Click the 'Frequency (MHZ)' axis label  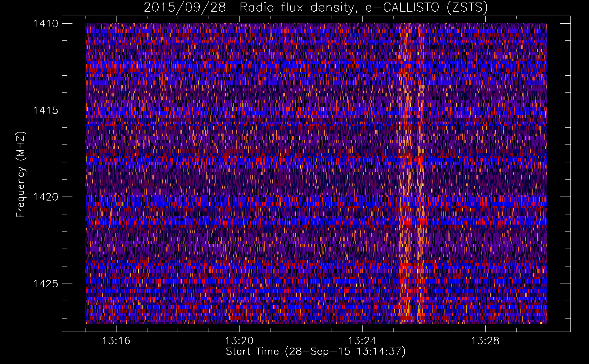(21, 175)
